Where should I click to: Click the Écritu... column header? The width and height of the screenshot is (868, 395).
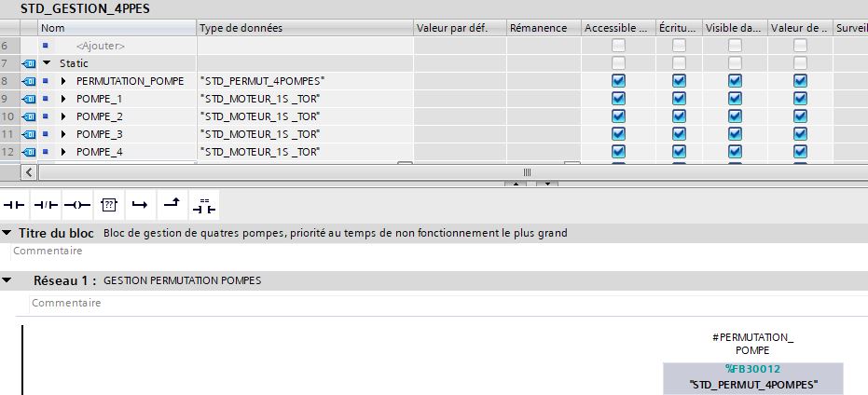680,28
